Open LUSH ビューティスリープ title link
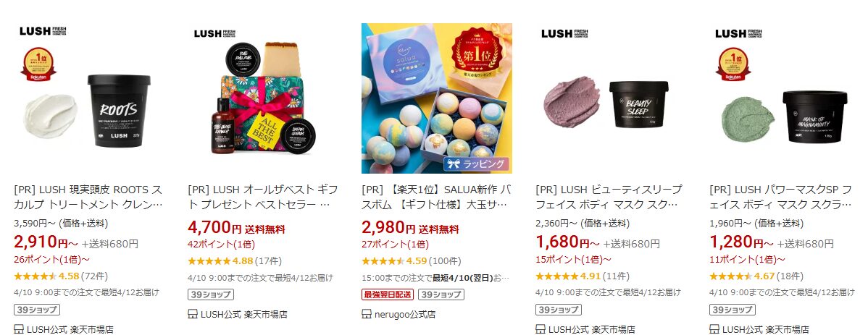 coord(609,198)
